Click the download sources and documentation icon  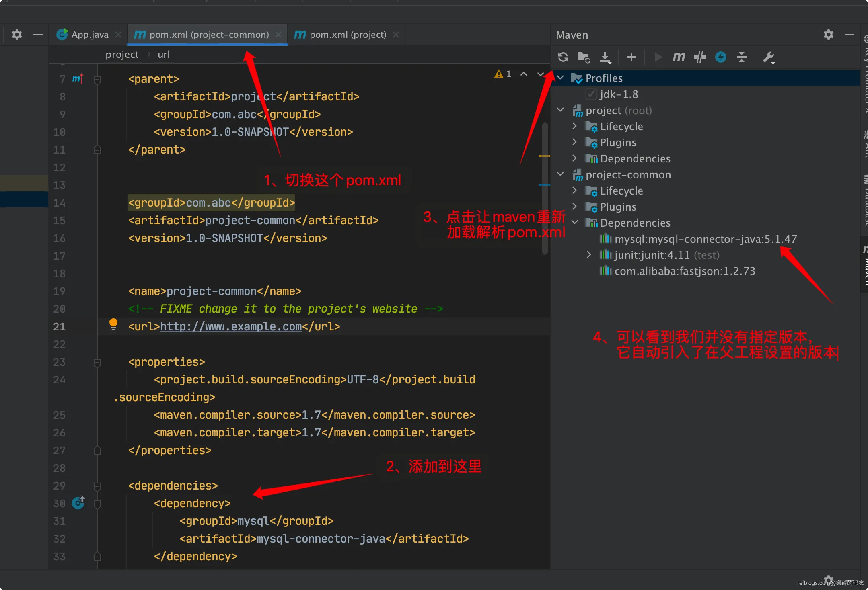tap(605, 57)
